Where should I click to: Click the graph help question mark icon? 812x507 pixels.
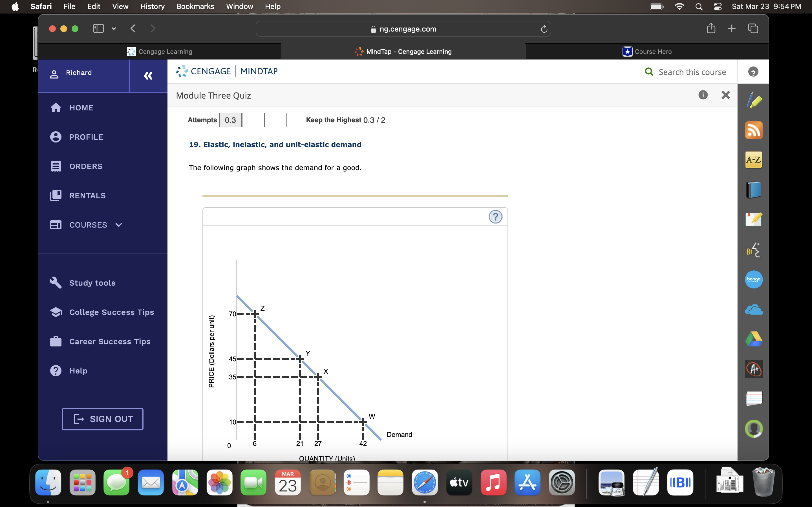(495, 217)
